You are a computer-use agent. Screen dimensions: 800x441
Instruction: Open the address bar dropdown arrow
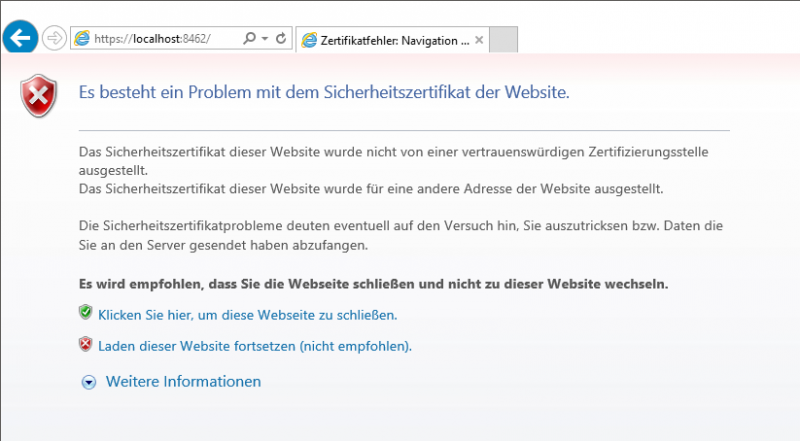(x=265, y=39)
